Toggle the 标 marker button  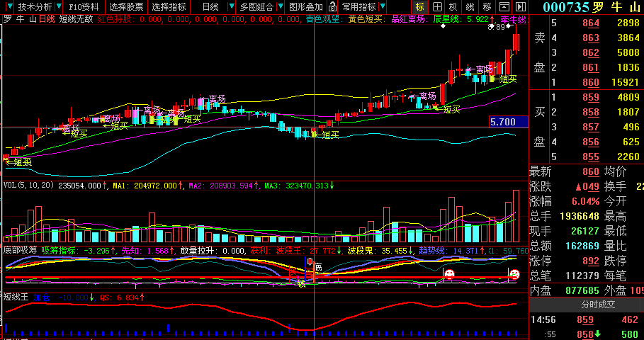coord(419,6)
